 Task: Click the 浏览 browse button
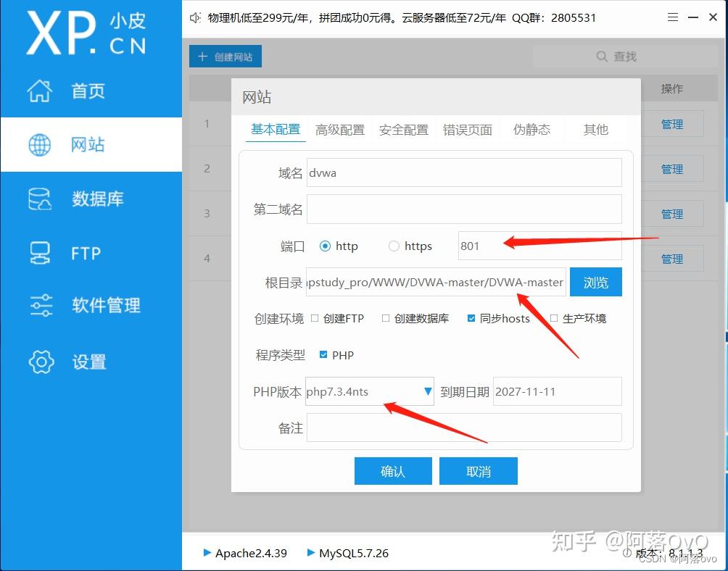(x=596, y=282)
